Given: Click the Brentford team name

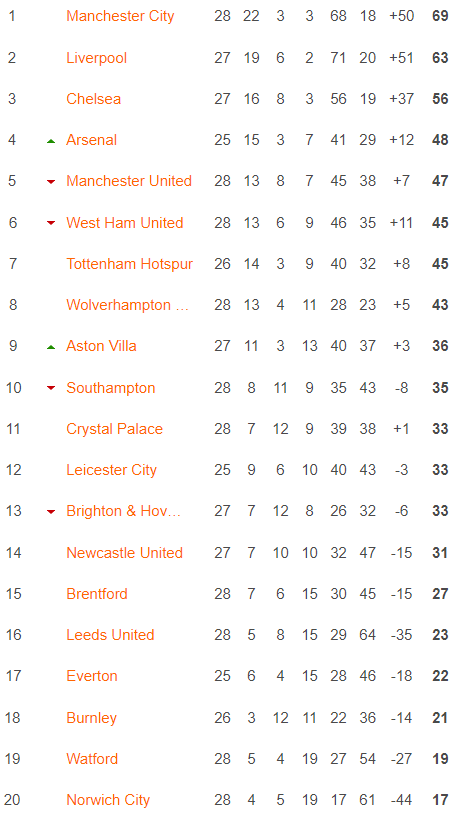Looking at the screenshot, I should point(97,594).
